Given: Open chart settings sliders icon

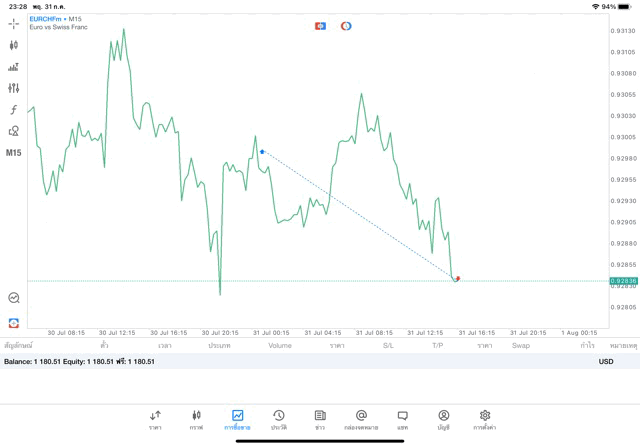Looking at the screenshot, I should tap(14, 88).
